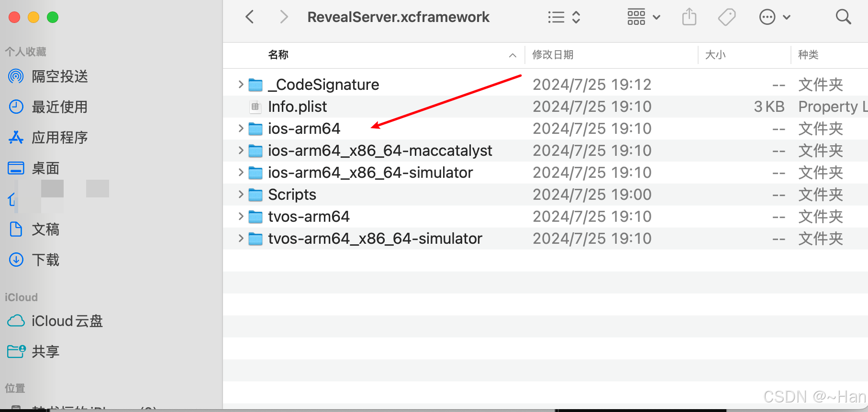Toggle the sort direction caret in 名称 column

tap(512, 55)
